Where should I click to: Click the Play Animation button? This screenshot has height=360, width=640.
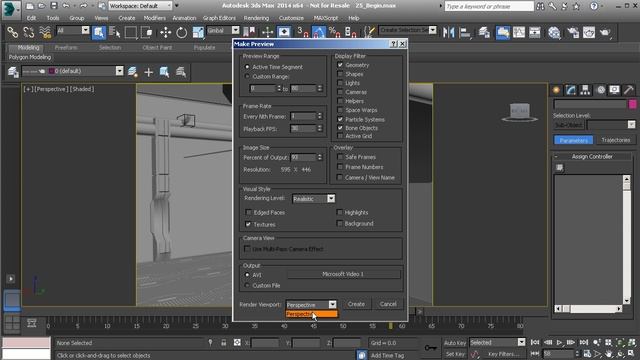(559, 342)
